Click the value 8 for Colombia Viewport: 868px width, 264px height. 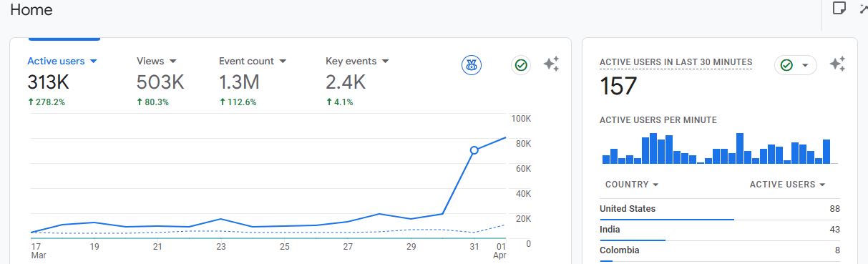coord(837,250)
